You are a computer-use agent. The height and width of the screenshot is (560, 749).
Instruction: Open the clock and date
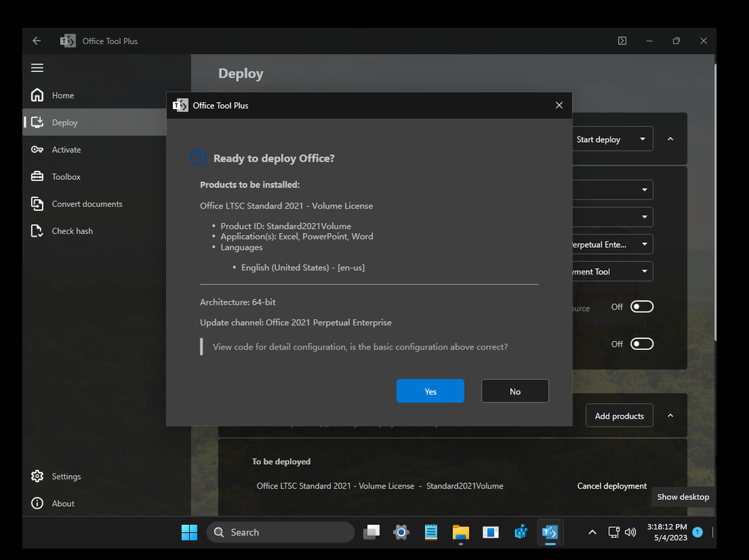tap(667, 532)
